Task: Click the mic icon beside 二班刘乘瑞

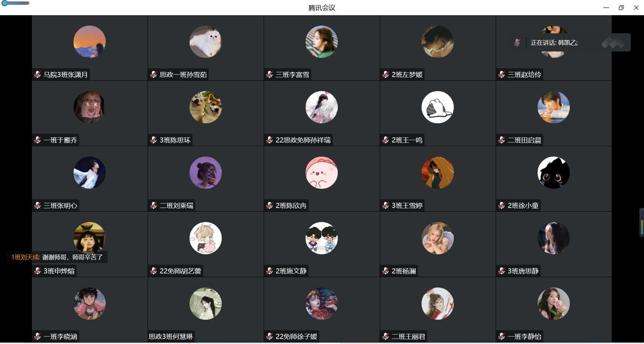Action: pyautogui.click(x=154, y=206)
